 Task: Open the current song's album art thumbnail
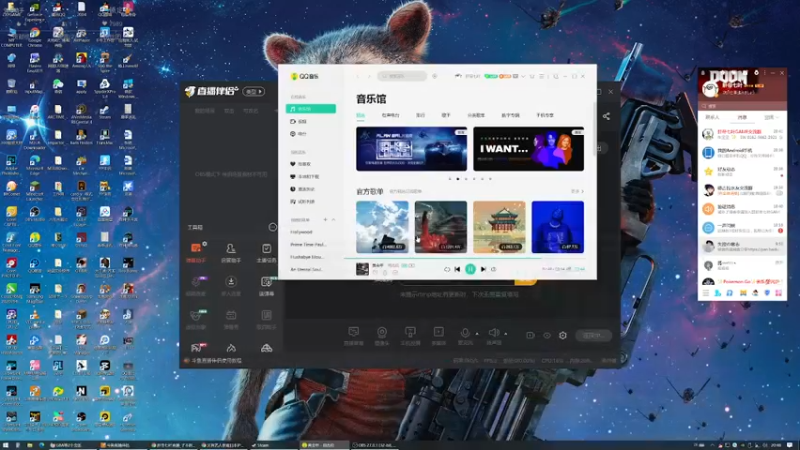362,268
